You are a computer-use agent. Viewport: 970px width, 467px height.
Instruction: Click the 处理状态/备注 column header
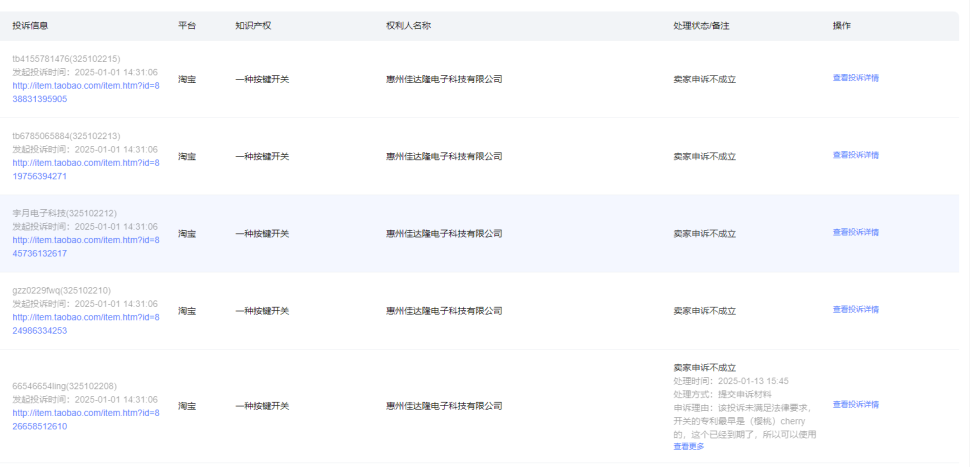tap(701, 25)
